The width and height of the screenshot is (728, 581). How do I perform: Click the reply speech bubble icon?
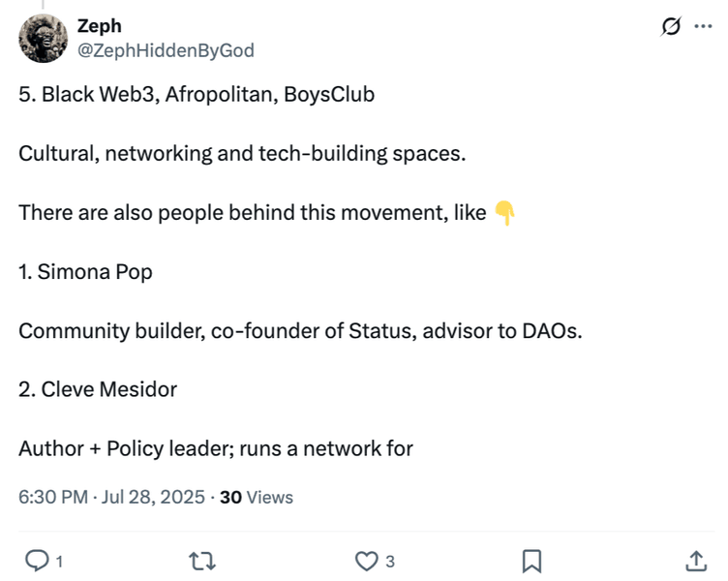click(x=35, y=561)
